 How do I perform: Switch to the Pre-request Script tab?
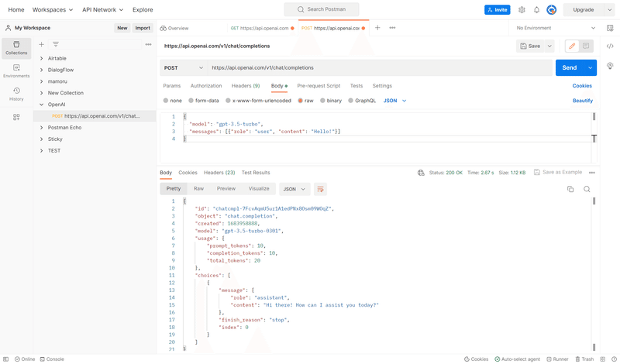pyautogui.click(x=319, y=86)
